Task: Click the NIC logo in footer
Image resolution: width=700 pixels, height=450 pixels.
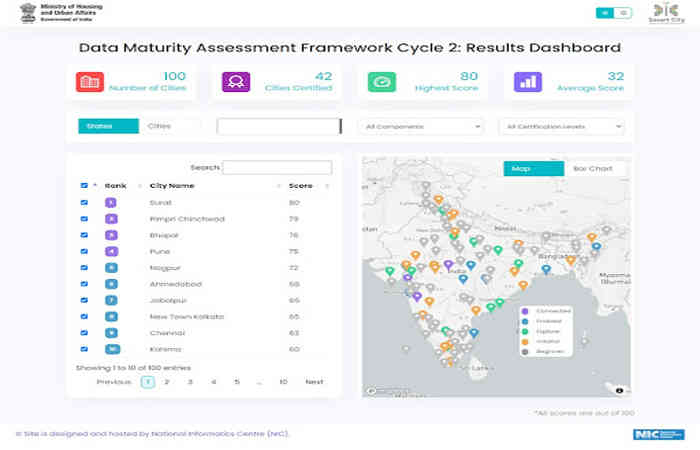Action: pos(658,434)
